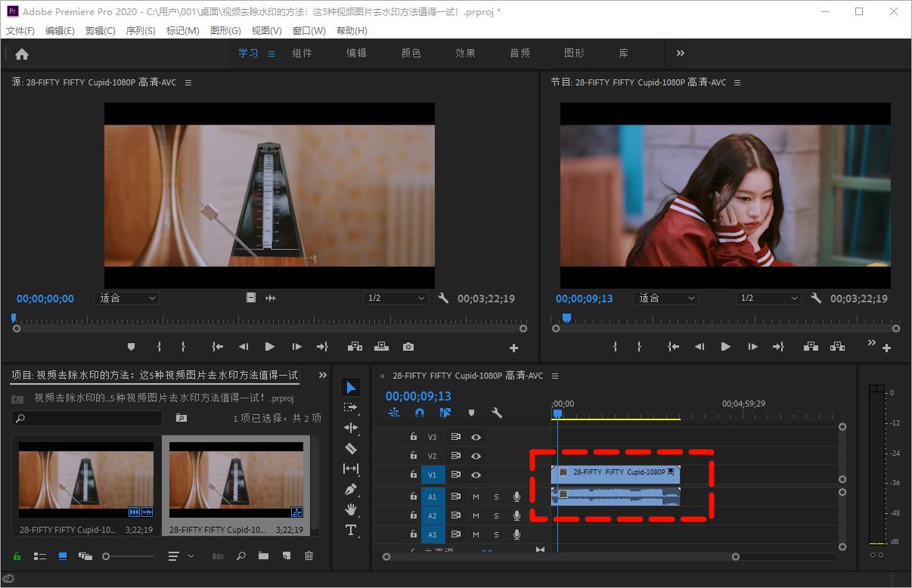Click the Home icon
Screen dimensions: 912x588
click(x=22, y=54)
